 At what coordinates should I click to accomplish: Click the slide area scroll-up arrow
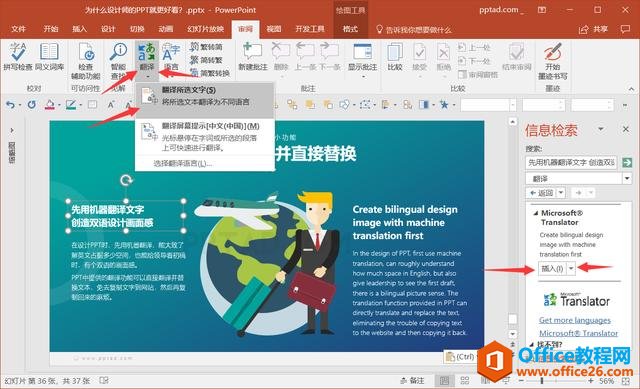[512, 122]
